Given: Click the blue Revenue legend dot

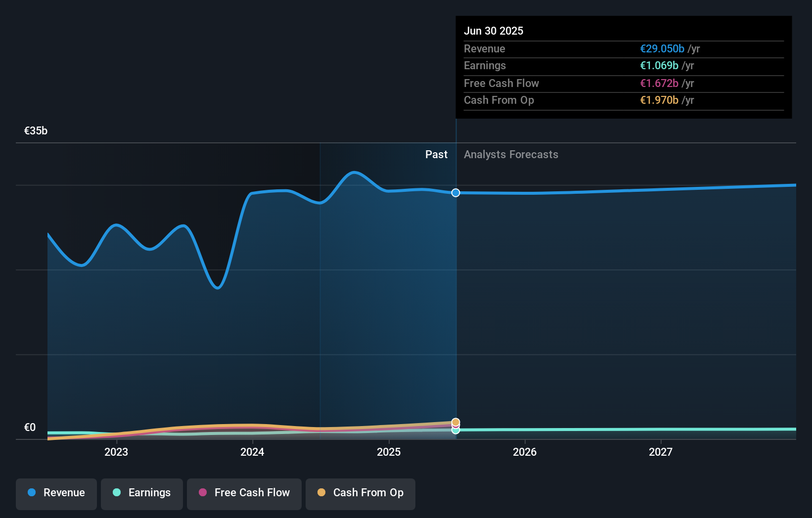Looking at the screenshot, I should pyautogui.click(x=32, y=492).
